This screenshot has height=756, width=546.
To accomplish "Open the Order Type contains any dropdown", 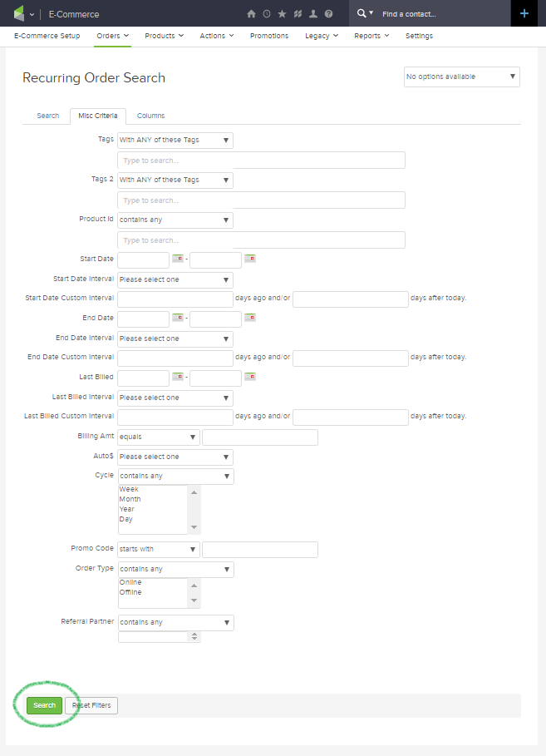I will pyautogui.click(x=176, y=570).
